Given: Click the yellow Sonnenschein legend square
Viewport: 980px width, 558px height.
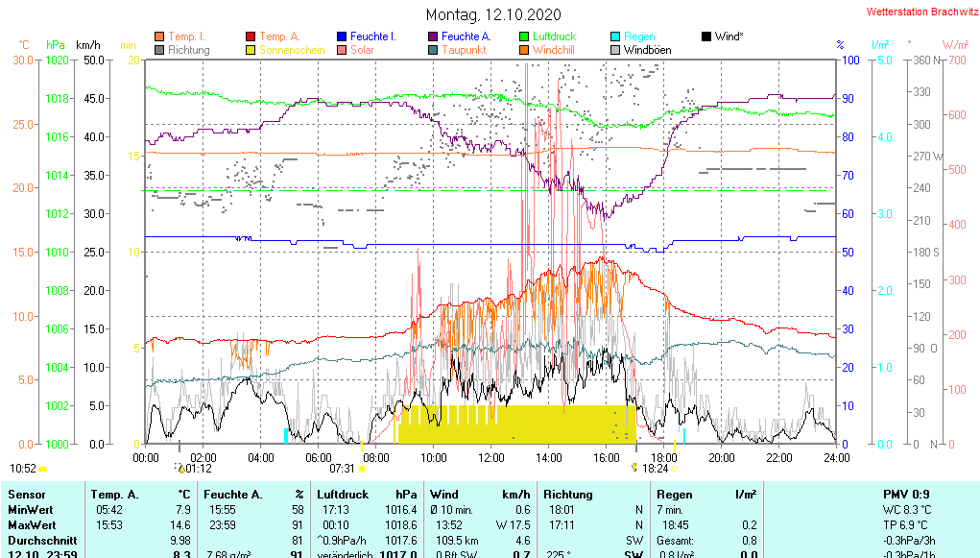Looking at the screenshot, I should 251,50.
